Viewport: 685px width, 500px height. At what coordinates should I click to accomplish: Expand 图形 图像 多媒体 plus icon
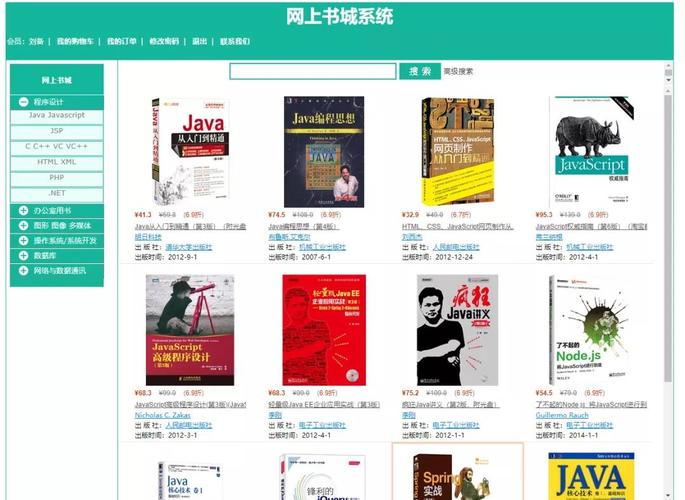coord(24,225)
